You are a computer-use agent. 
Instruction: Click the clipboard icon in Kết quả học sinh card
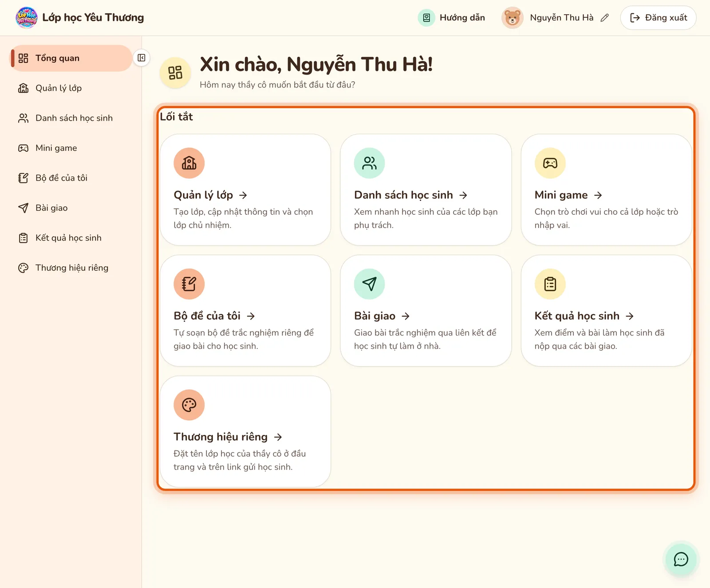point(550,284)
